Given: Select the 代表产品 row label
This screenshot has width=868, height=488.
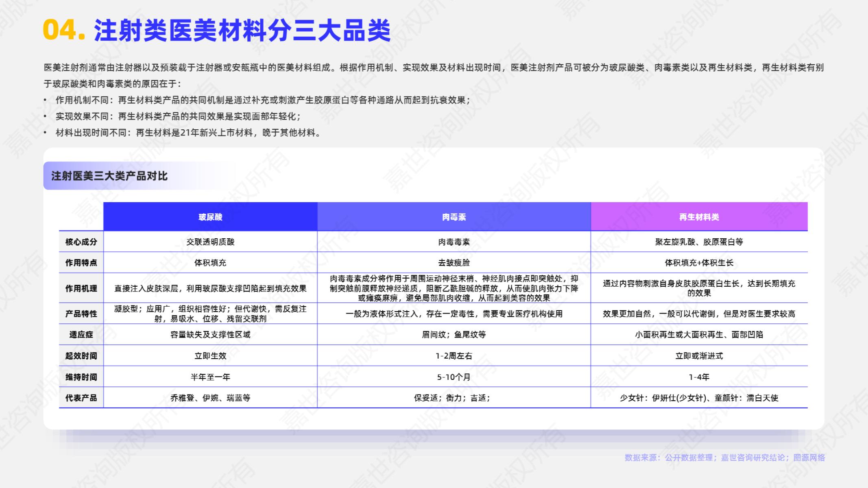Looking at the screenshot, I should pos(81,398).
